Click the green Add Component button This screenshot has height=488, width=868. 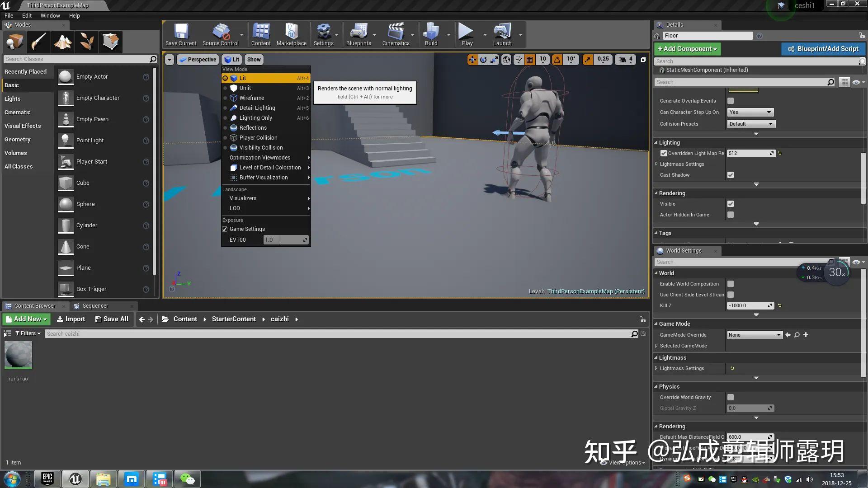point(687,49)
